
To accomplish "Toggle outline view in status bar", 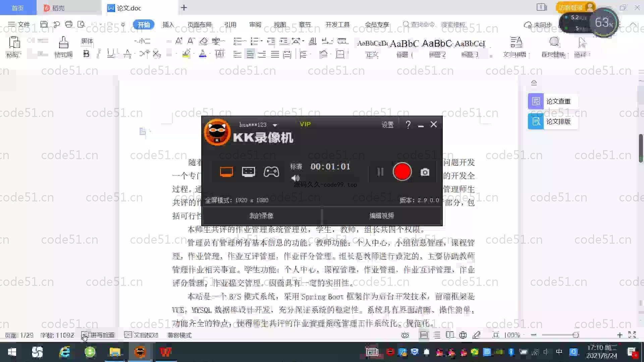I will (437, 335).
